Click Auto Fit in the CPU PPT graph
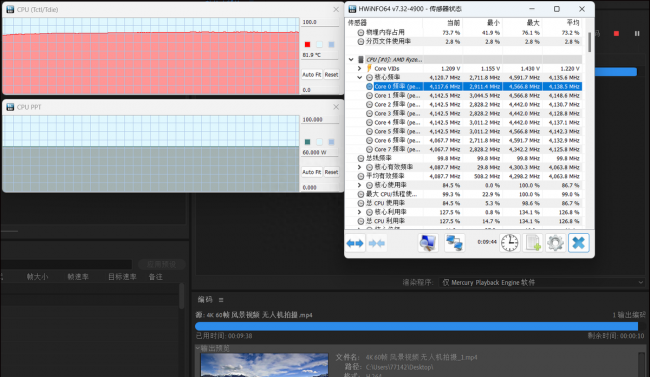Viewport: 650px width, 377px height. click(312, 172)
